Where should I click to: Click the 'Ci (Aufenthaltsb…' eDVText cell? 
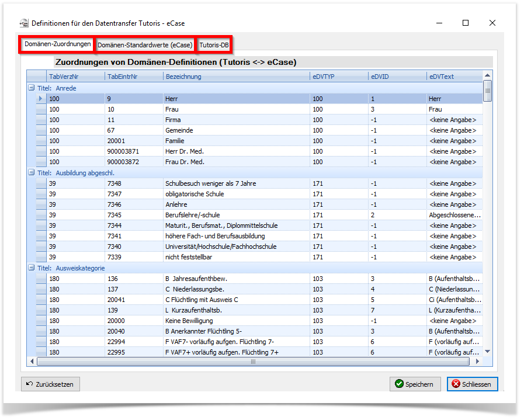[454, 300]
